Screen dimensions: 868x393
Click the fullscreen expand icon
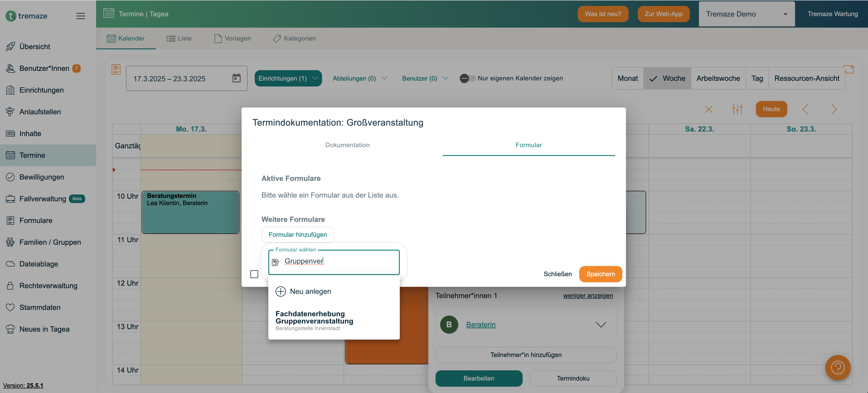click(849, 69)
